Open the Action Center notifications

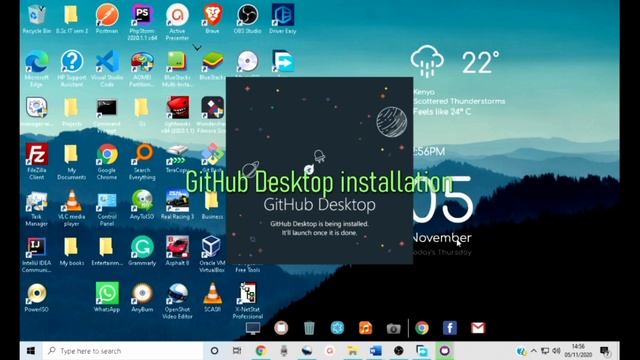click(605, 351)
